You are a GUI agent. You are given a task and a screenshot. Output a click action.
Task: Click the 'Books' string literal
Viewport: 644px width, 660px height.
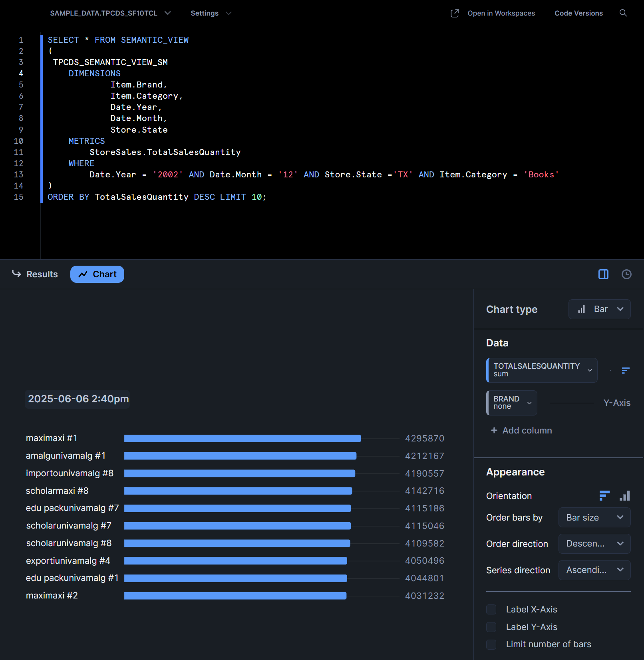tap(541, 175)
